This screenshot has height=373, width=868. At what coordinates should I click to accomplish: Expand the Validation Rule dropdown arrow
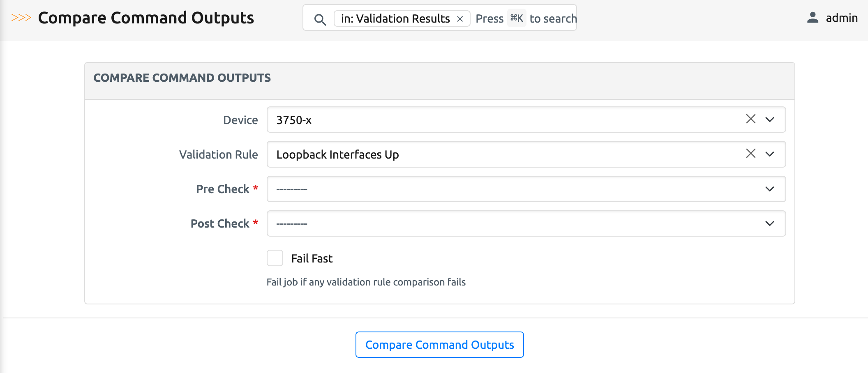(x=770, y=154)
